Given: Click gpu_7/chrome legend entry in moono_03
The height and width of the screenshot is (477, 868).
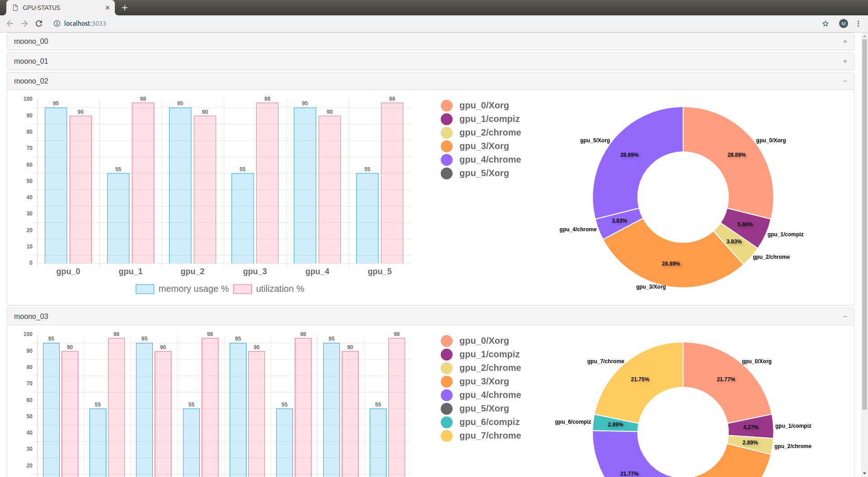Looking at the screenshot, I should 481,436.
